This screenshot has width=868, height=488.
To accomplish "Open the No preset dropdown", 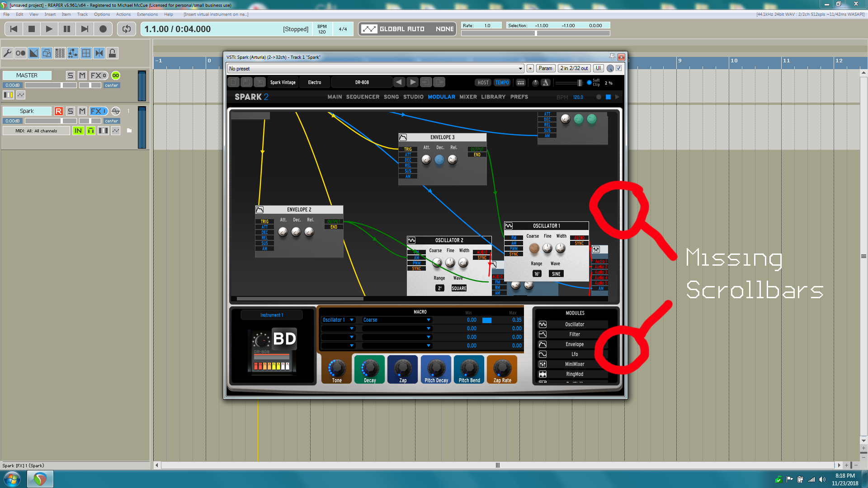I will [520, 69].
